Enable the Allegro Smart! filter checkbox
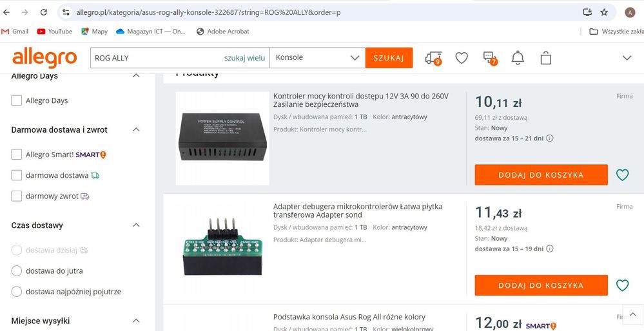Viewport: 644px width, 331px height. point(16,155)
